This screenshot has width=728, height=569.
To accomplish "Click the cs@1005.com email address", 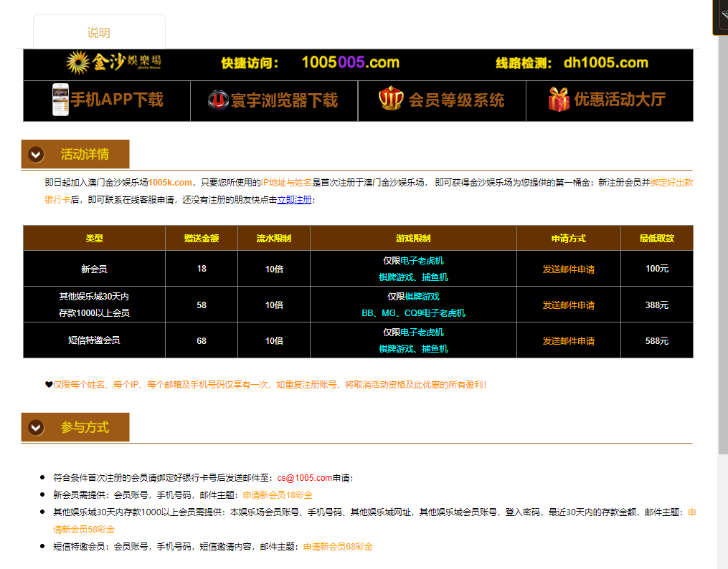I will [305, 478].
